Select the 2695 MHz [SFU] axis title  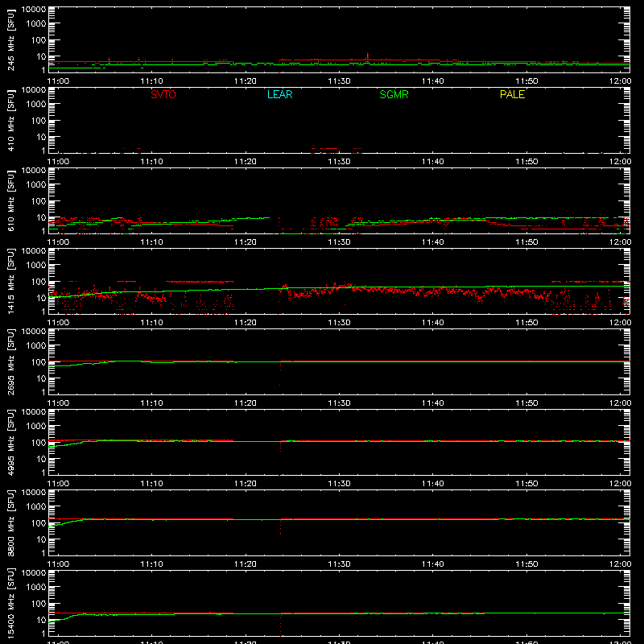point(10,361)
